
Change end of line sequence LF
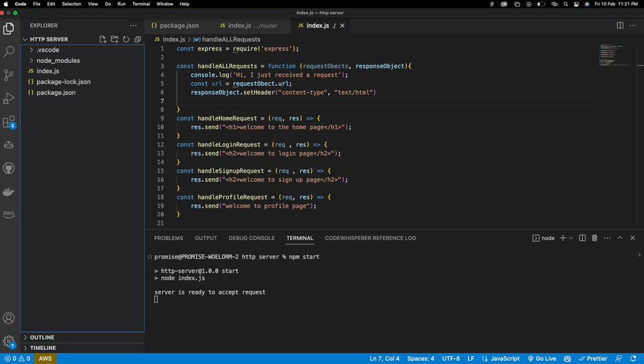click(x=470, y=359)
